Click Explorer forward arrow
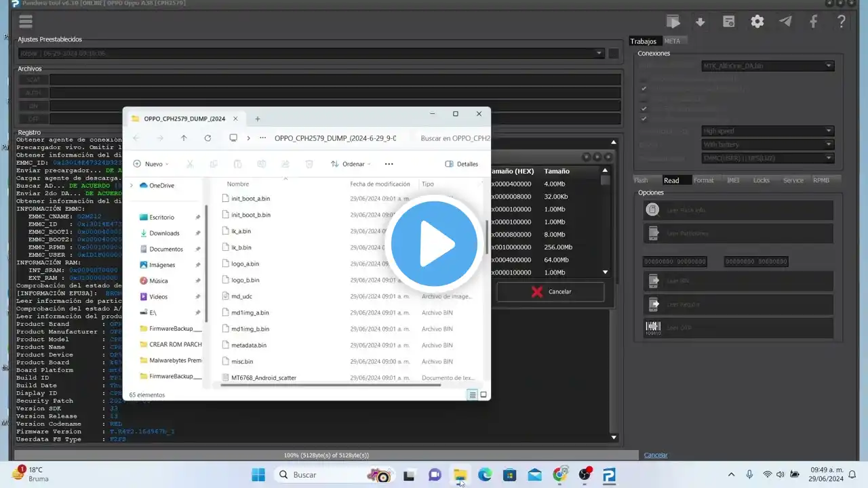Viewport: 868px width, 488px height. 160,138
